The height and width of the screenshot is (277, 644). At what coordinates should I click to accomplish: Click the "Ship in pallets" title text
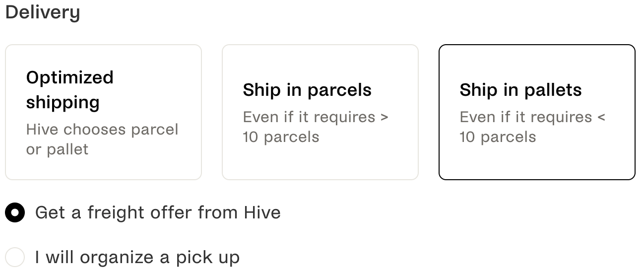click(520, 90)
